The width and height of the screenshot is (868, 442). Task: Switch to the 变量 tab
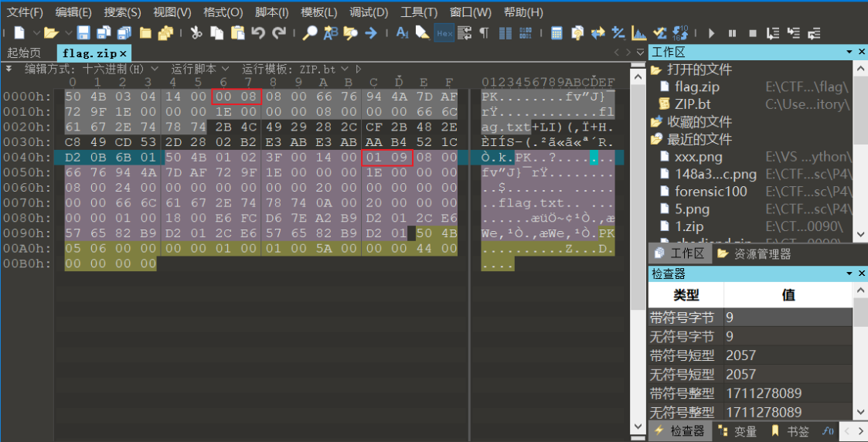(x=737, y=431)
